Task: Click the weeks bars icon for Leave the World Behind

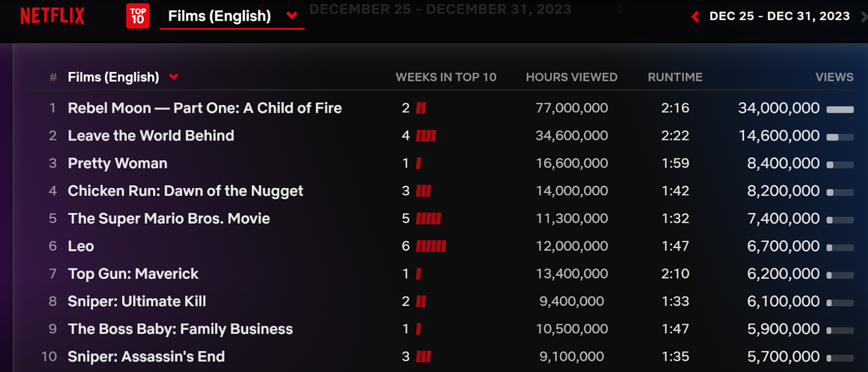Action: click(x=426, y=136)
